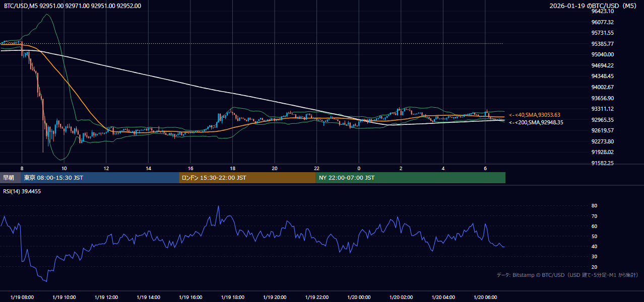The image size is (644, 302).
Task: Click price axis label 93656.90
Action: [603, 98]
